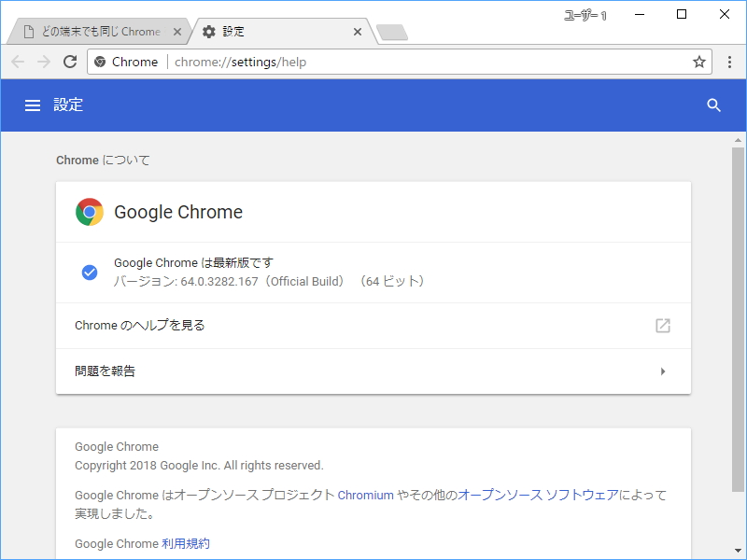
Task: Click the grayed forward navigation arrow
Action: (x=43, y=62)
